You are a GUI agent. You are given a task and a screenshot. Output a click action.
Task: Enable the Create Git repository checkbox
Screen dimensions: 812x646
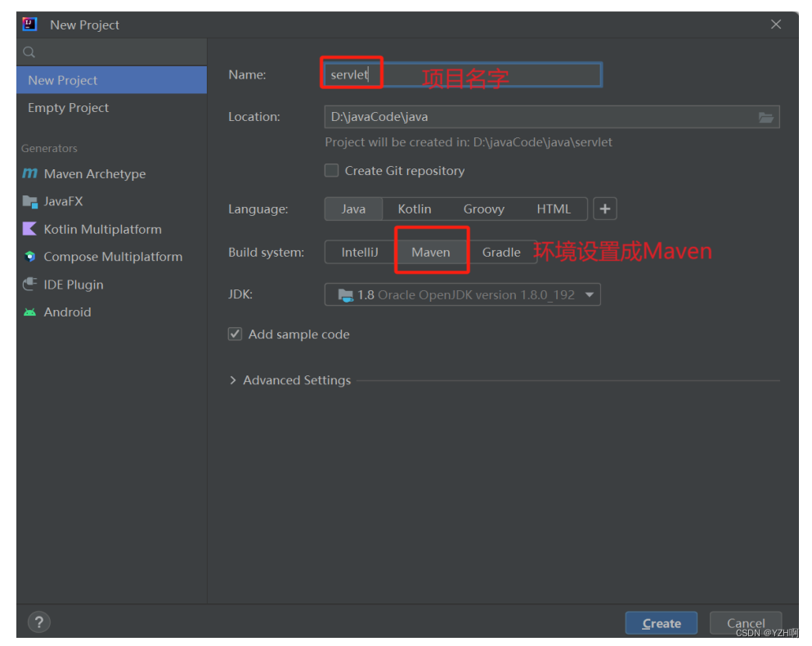click(331, 170)
